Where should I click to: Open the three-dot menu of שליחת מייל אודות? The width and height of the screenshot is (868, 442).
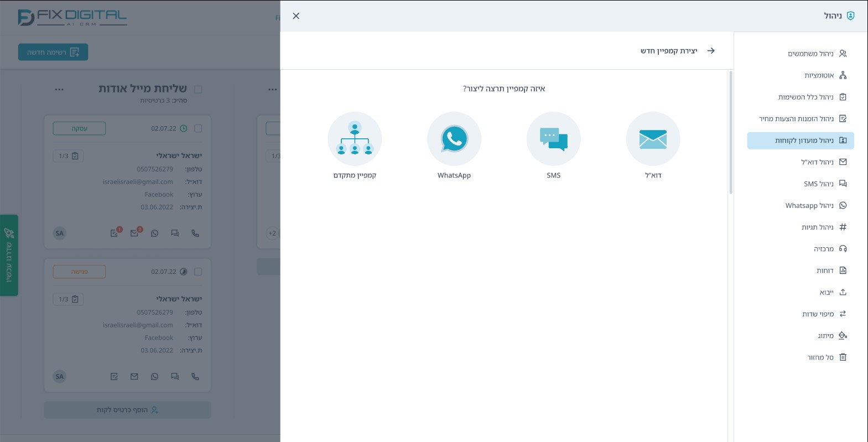tap(59, 89)
